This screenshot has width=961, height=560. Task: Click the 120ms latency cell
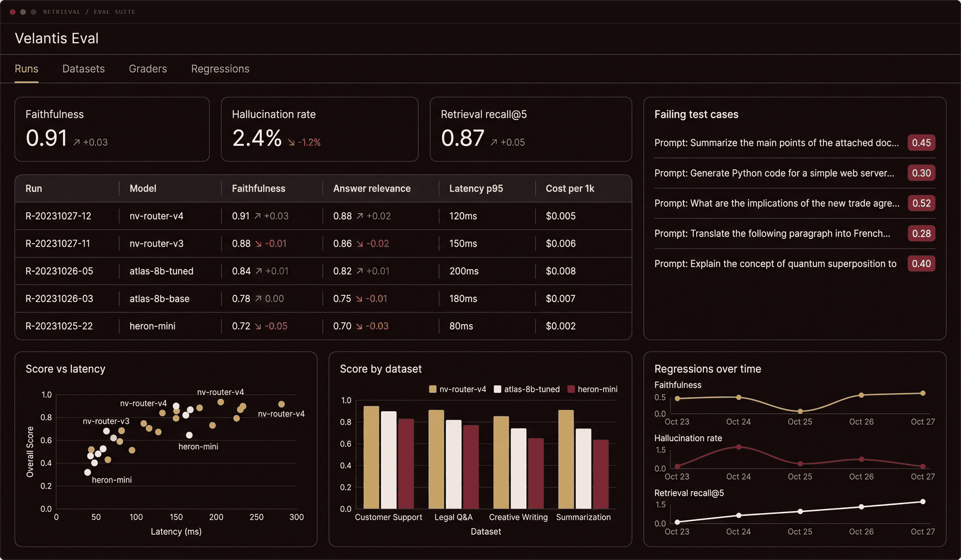[x=463, y=216]
